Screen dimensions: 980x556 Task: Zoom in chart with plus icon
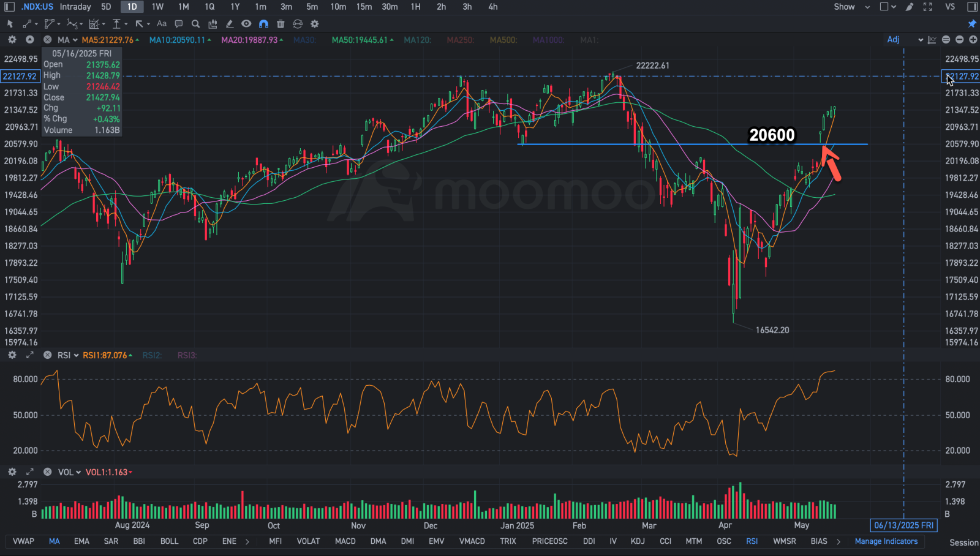(x=973, y=40)
